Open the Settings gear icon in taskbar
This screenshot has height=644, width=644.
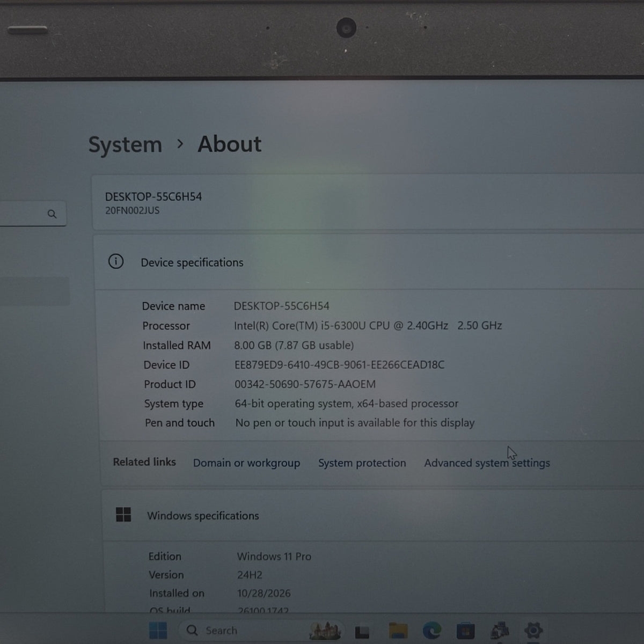533,630
